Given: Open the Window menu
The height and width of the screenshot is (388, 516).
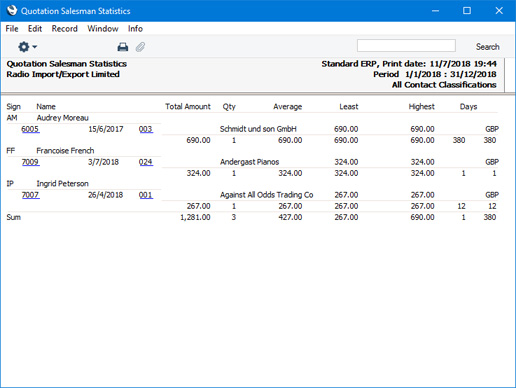Looking at the screenshot, I should coord(103,29).
